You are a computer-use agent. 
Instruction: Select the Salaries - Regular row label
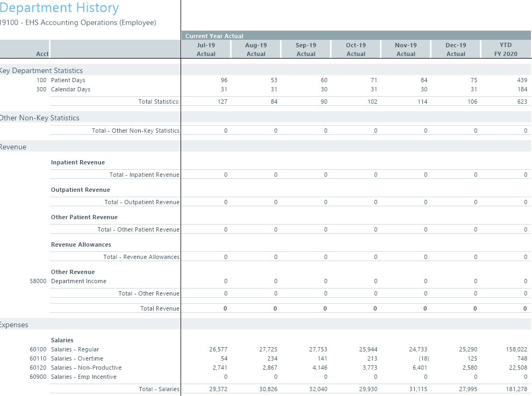[x=75, y=349]
